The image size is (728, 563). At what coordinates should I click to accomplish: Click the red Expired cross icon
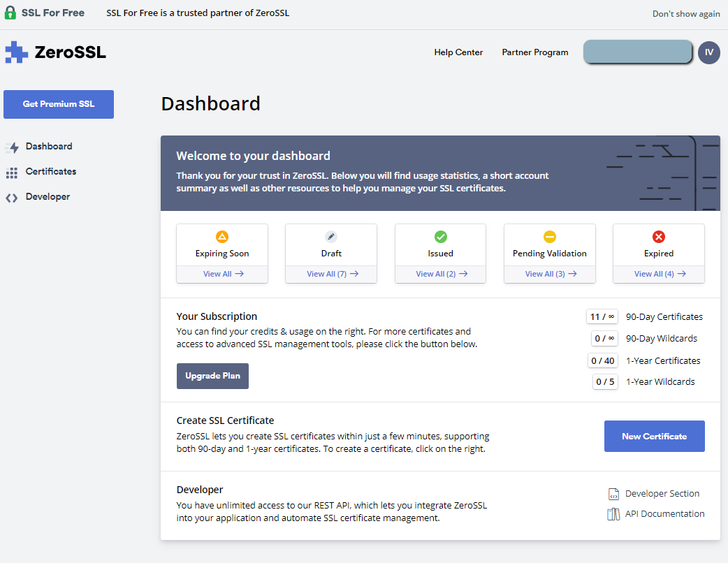pyautogui.click(x=658, y=237)
